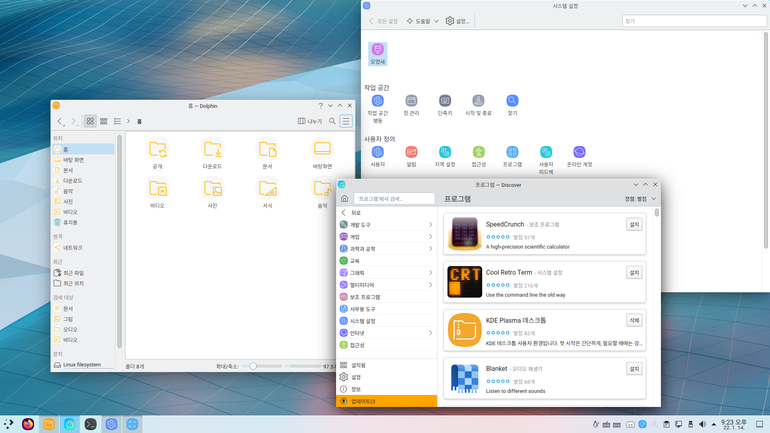Viewport: 770px width, 433px height.
Task: Click the Dolphin zoom slider handle
Action: tap(253, 366)
